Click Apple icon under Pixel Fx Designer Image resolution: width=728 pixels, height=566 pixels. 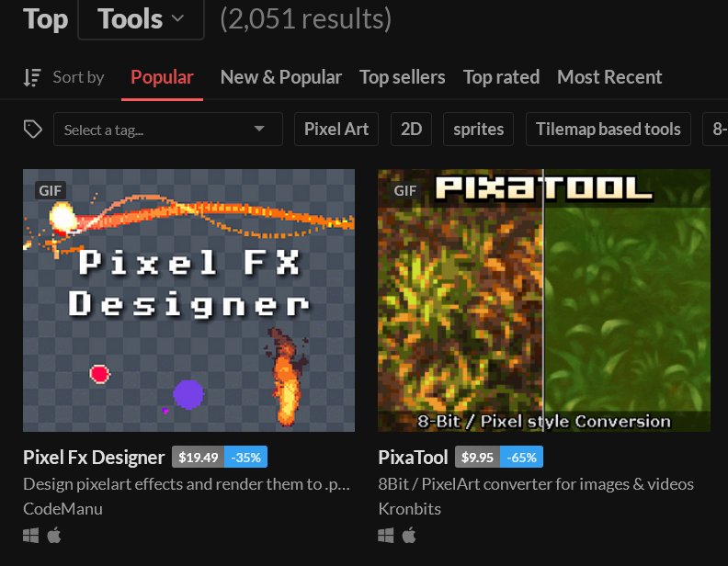(x=54, y=535)
